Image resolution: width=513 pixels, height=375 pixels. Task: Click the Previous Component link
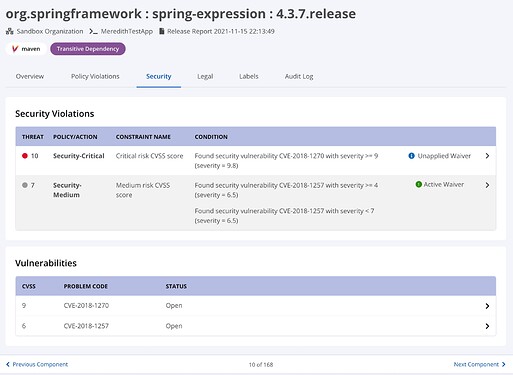click(x=40, y=364)
